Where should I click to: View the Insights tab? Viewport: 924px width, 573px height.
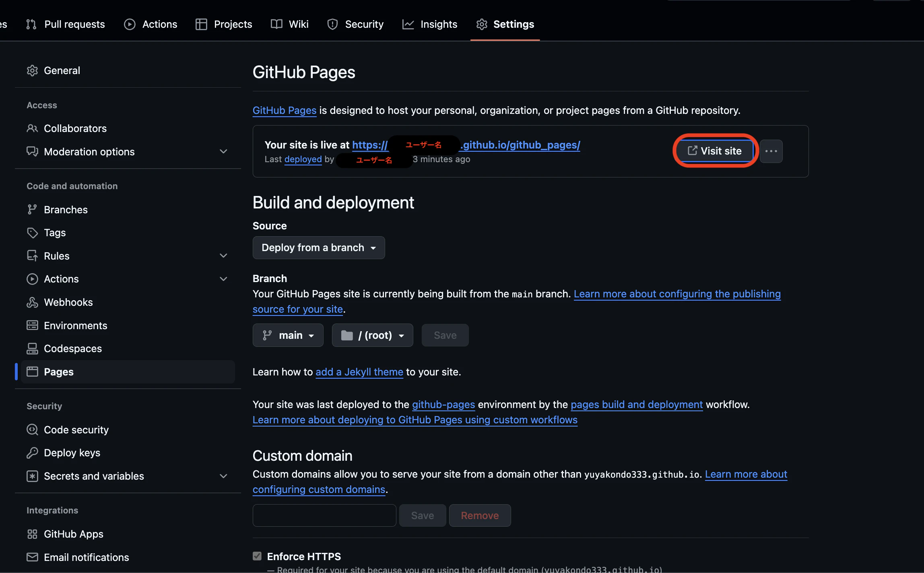tap(430, 24)
